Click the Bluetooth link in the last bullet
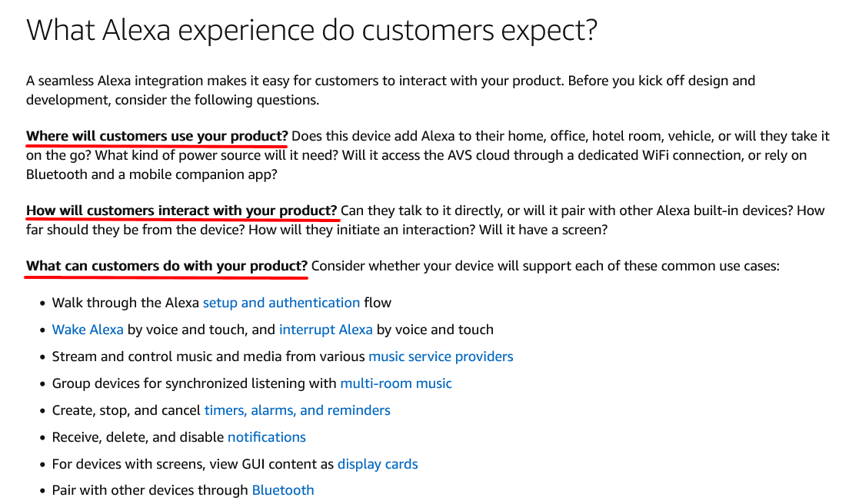This screenshot has height=504, width=849. click(283, 490)
